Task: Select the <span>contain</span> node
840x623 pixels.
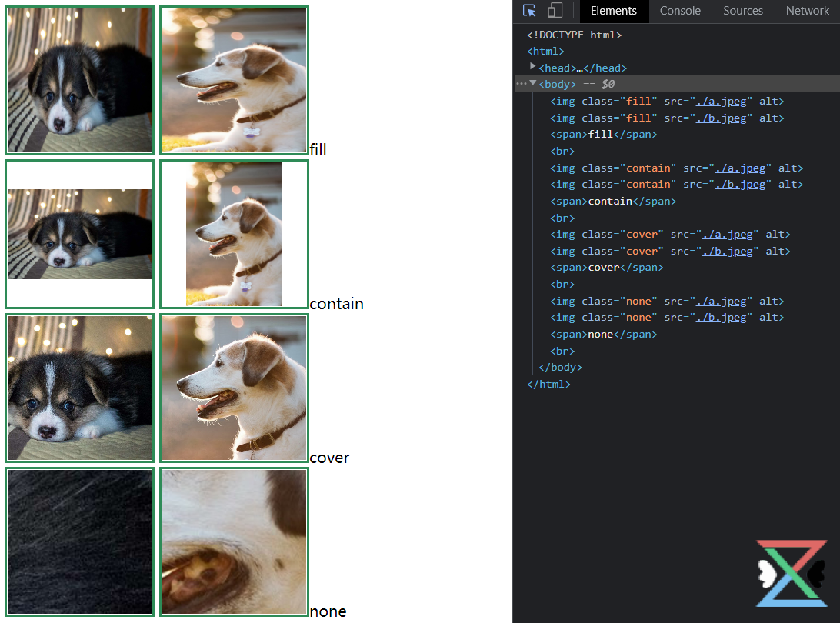Action: 613,202
